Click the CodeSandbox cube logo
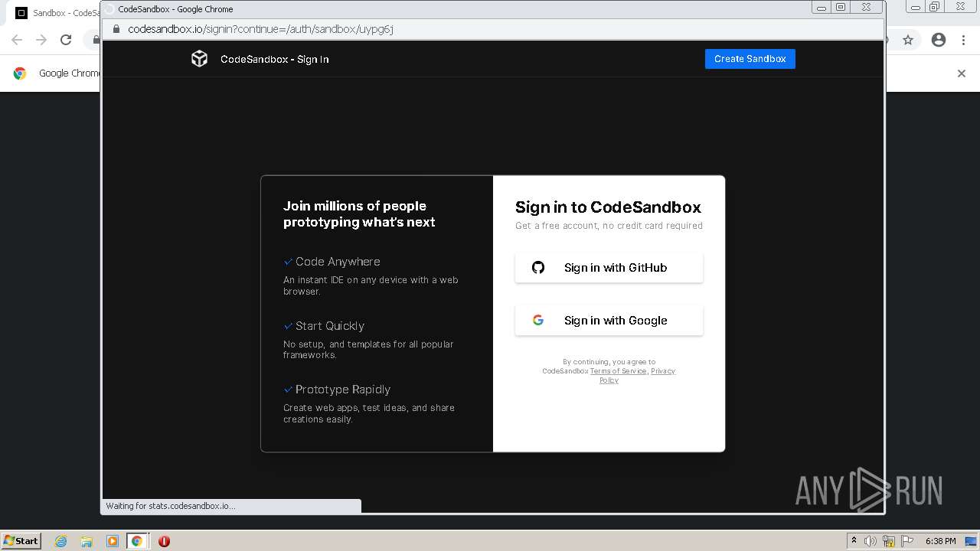This screenshot has height=551, width=980. click(x=199, y=59)
